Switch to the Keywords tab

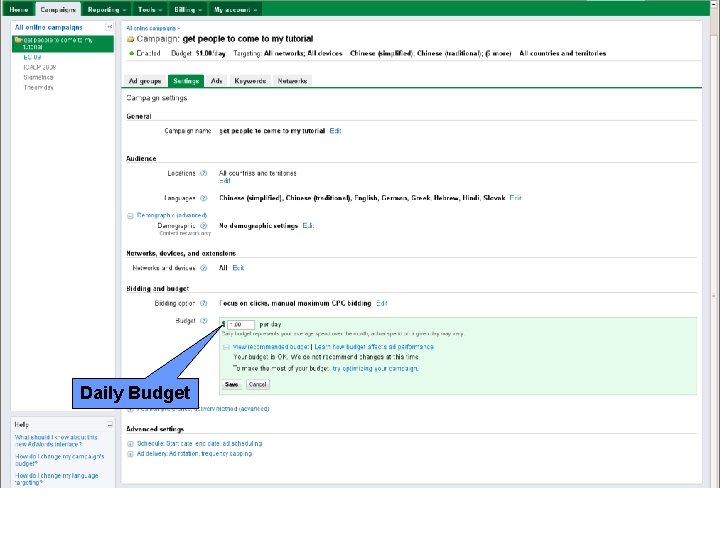coord(250,81)
